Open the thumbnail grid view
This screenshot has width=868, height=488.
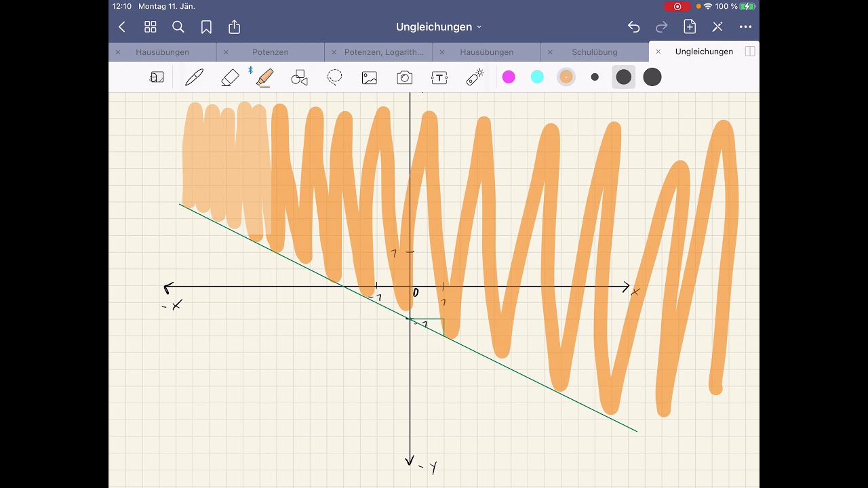(x=151, y=27)
